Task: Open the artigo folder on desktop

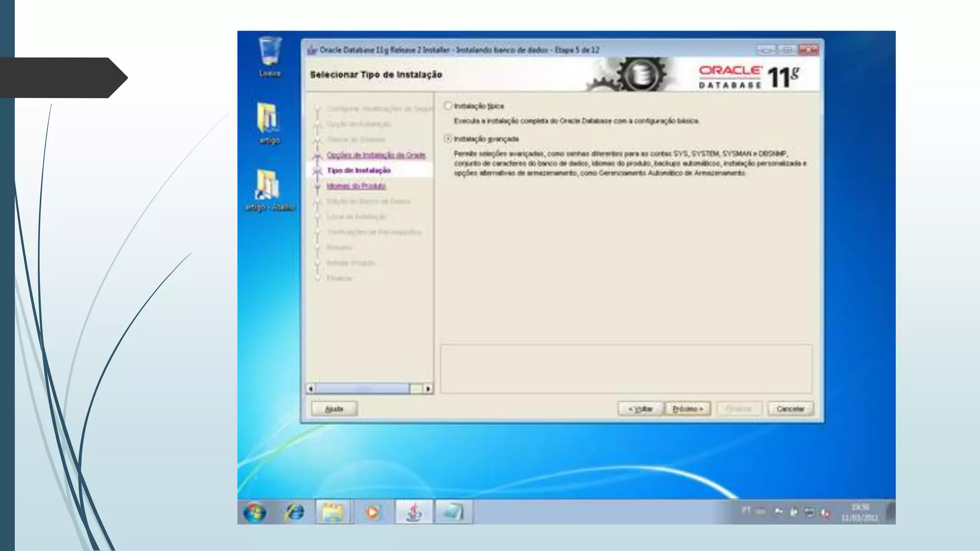Action: pos(268,120)
